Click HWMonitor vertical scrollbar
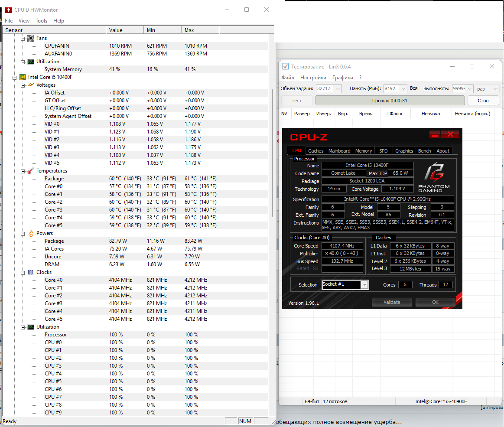 pyautogui.click(x=272, y=153)
